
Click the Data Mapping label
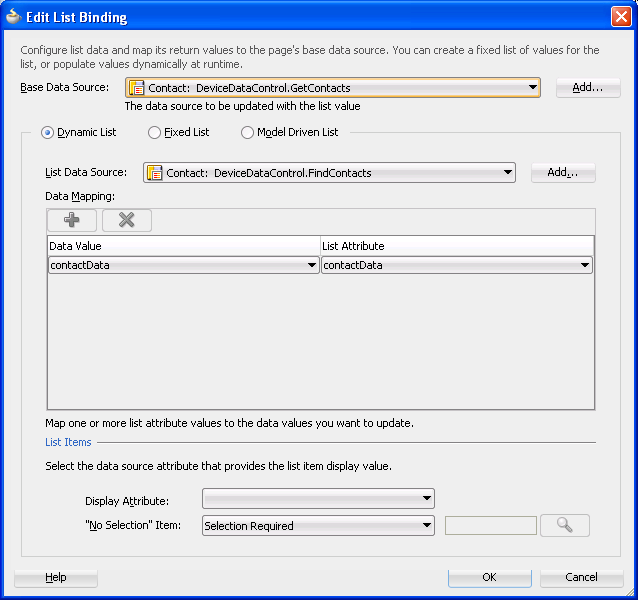(x=80, y=196)
